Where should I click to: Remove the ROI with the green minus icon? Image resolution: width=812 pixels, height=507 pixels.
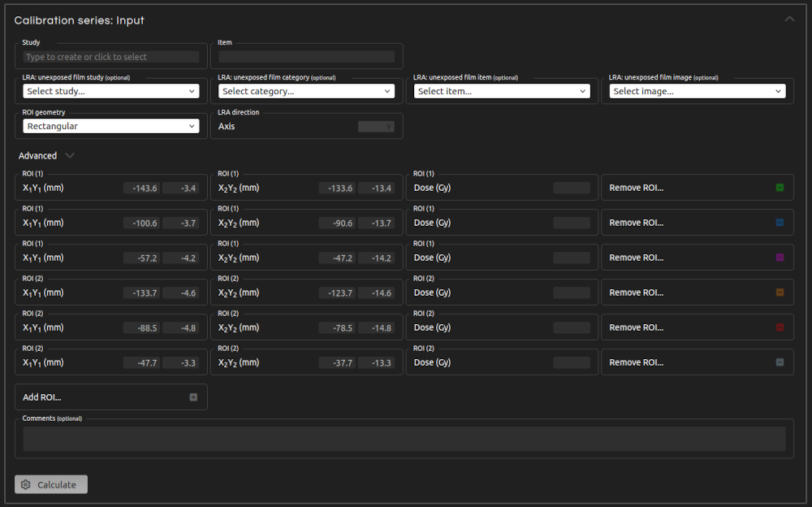pyautogui.click(x=780, y=188)
